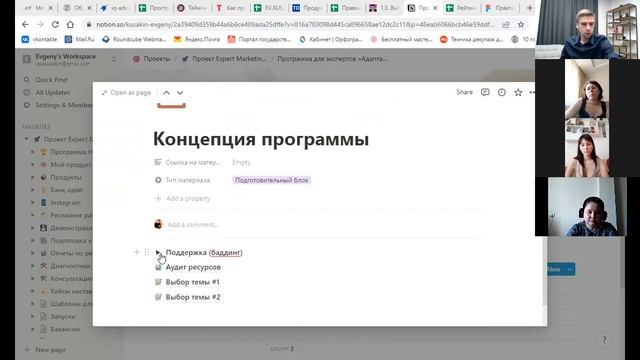
Task: Open page history clock icon
Action: pos(502,92)
